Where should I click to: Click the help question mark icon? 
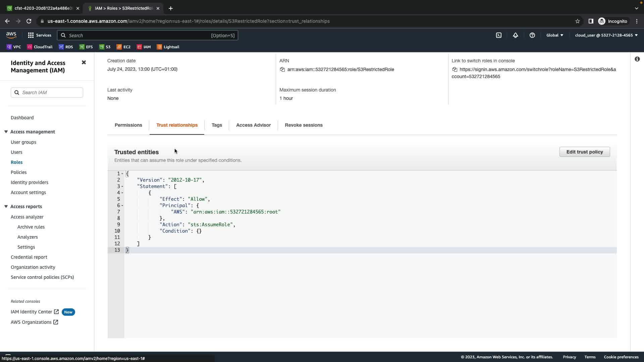coord(532,35)
